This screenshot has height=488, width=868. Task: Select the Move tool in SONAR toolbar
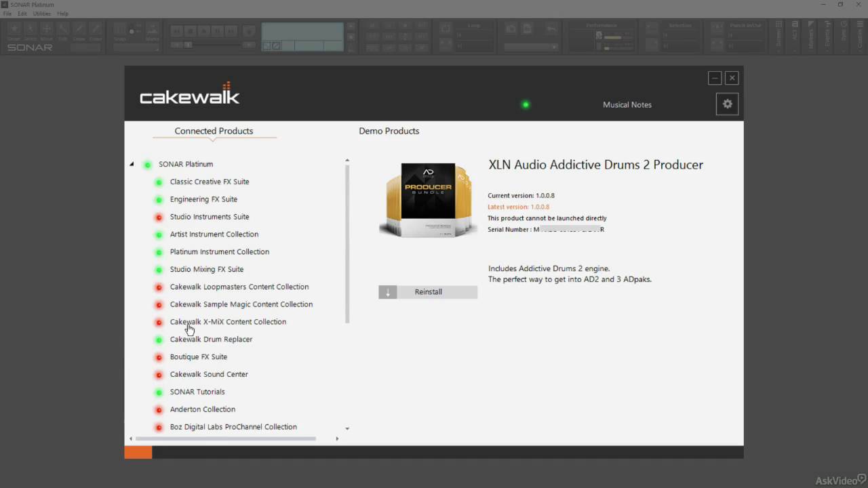pos(47,29)
